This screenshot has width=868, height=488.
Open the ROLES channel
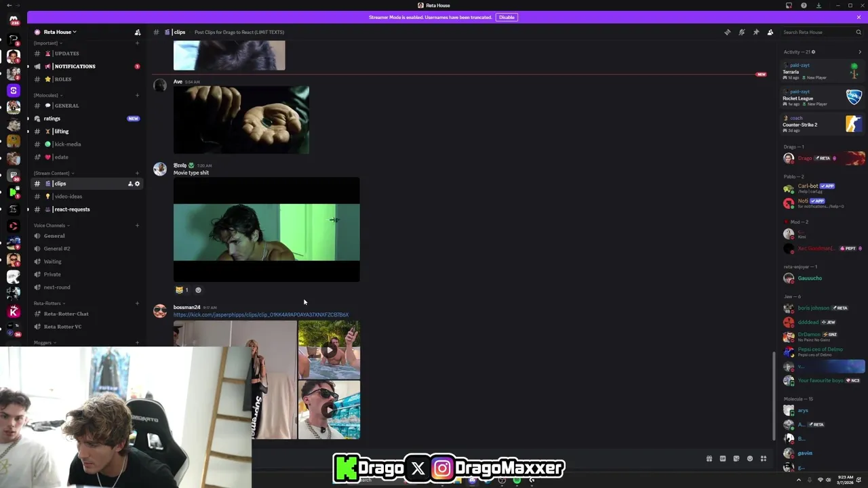[x=86, y=79]
